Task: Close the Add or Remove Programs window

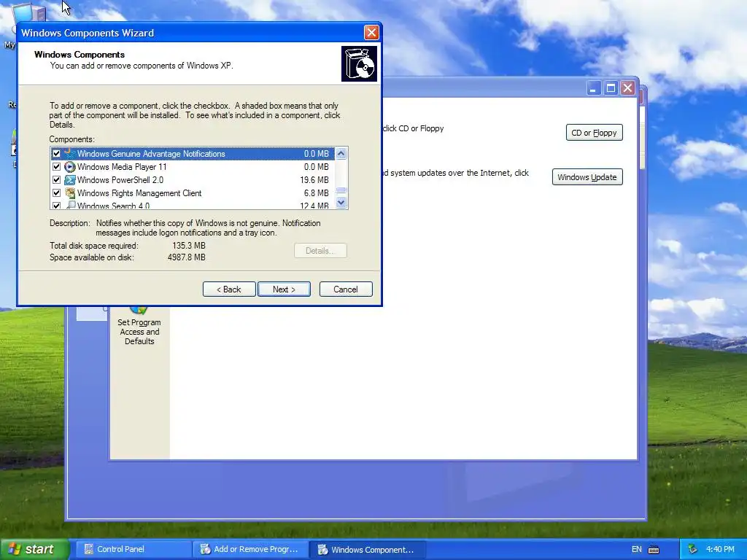Action: [628, 88]
